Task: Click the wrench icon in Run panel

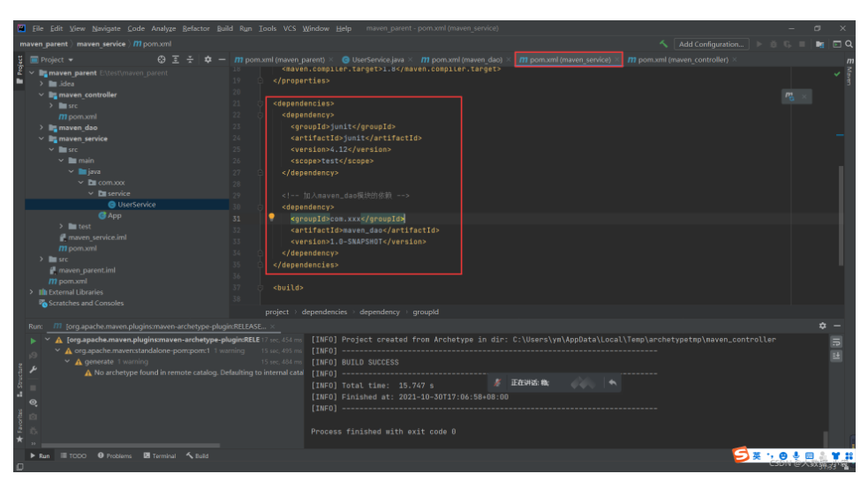Action: pos(34,370)
